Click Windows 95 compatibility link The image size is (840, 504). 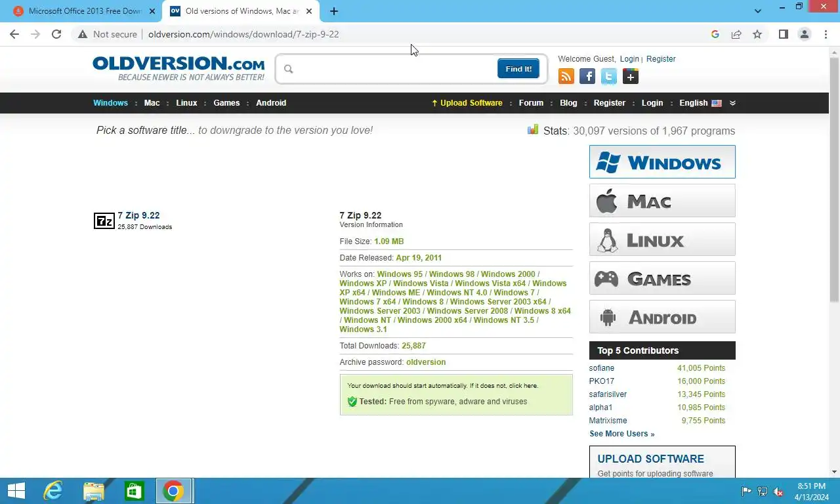(x=400, y=274)
